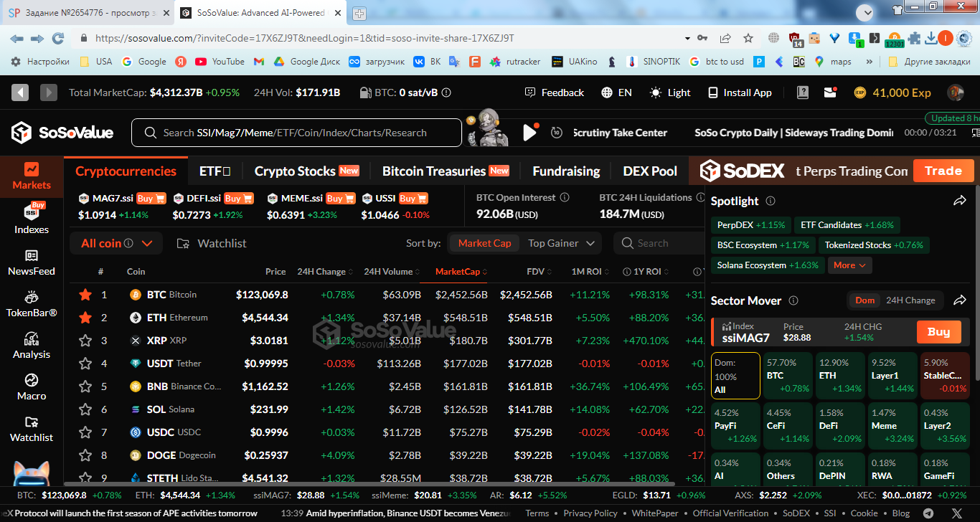Image resolution: width=980 pixels, height=522 pixels.
Task: Go to NewsFeed in the sidebar
Action: pyautogui.click(x=32, y=262)
